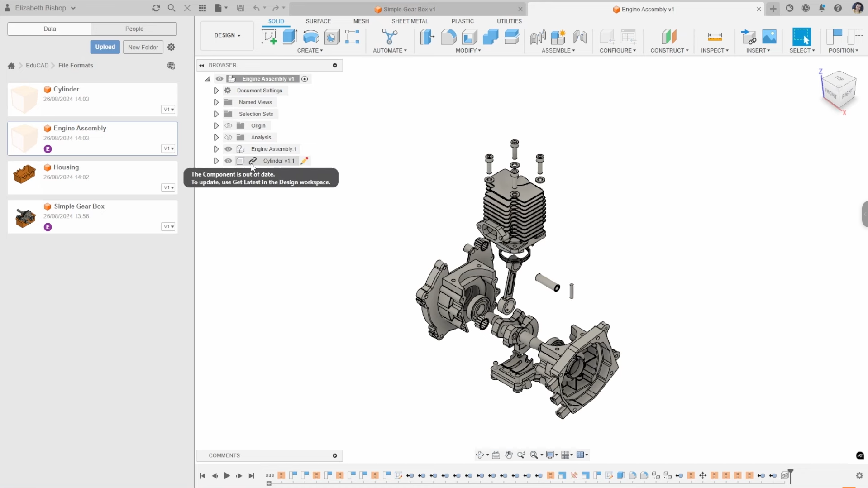Expand Selection Sets node

216,114
